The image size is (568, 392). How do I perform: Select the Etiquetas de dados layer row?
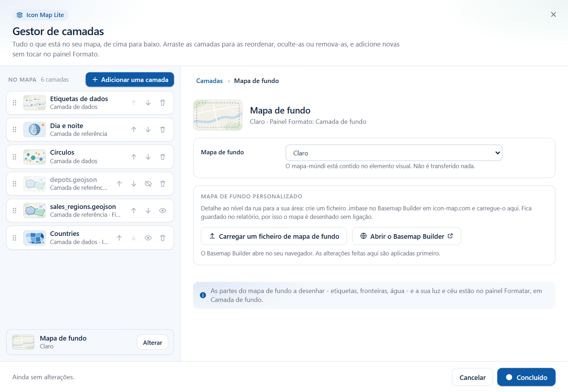point(90,103)
